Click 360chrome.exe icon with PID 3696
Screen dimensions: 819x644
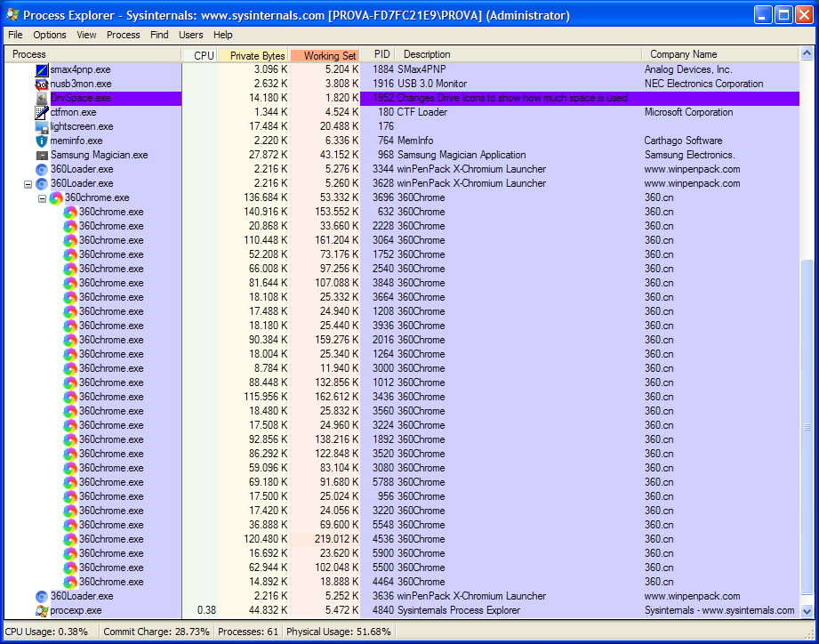[x=56, y=198]
